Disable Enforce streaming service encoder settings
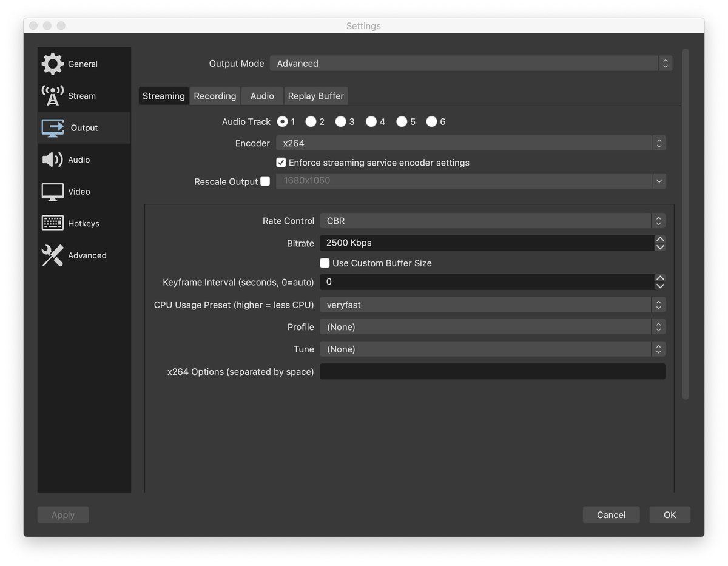The width and height of the screenshot is (728, 566). point(281,163)
